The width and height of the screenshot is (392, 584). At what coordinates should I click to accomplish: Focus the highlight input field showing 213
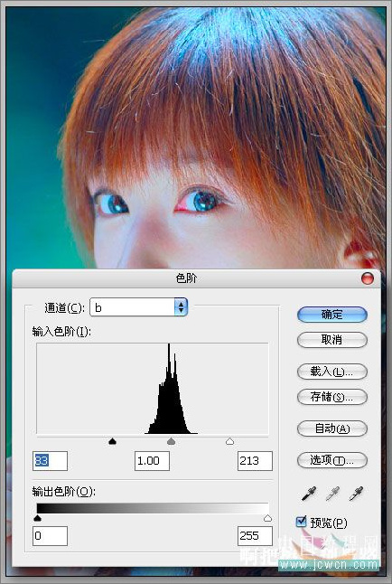255,461
